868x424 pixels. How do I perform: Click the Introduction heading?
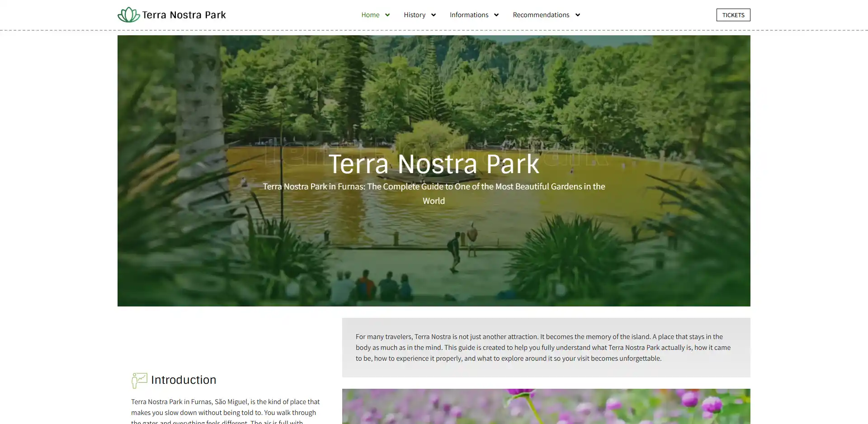coord(184,380)
